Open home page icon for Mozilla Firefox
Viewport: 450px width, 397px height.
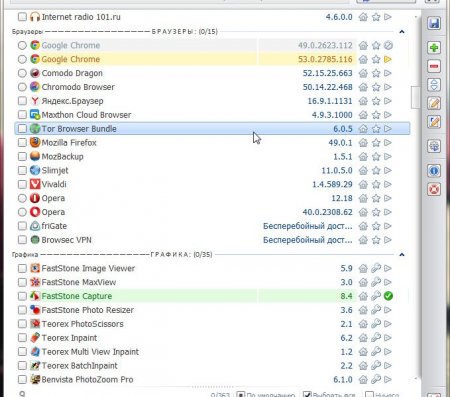[x=363, y=143]
